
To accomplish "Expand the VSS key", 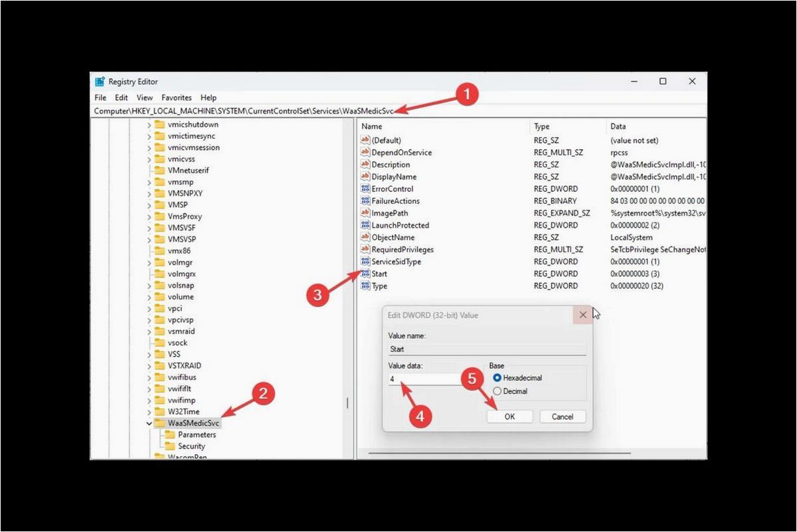I will 149,354.
